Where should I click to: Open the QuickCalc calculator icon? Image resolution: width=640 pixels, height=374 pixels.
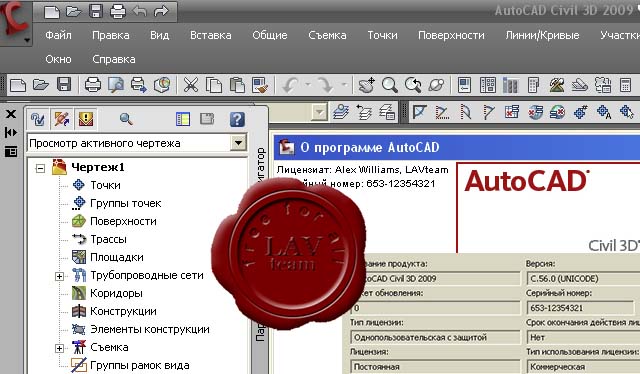point(625,85)
